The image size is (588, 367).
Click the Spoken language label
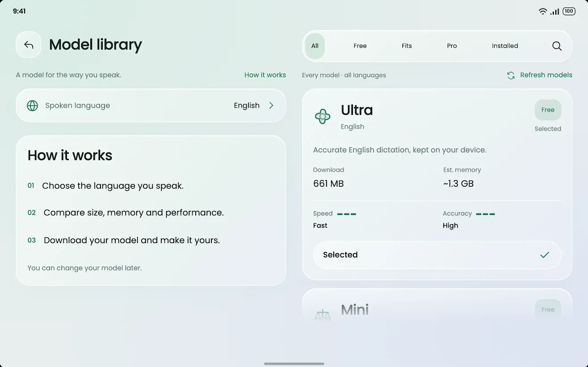[78, 105]
